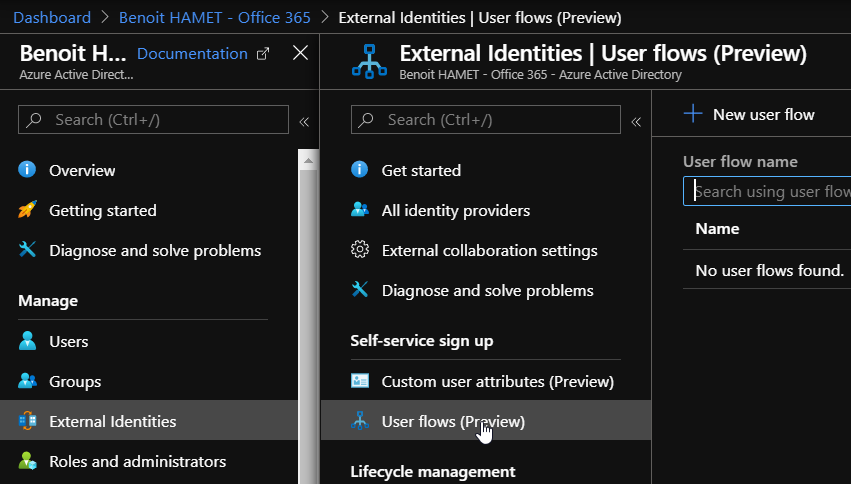851x484 pixels.
Task: Click the left pane scrollbar up arrow
Action: coord(309,160)
